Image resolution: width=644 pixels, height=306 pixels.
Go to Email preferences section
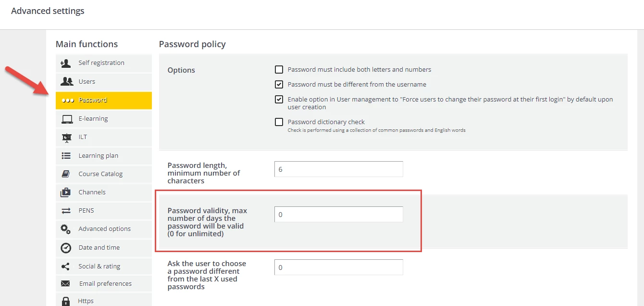click(x=105, y=284)
